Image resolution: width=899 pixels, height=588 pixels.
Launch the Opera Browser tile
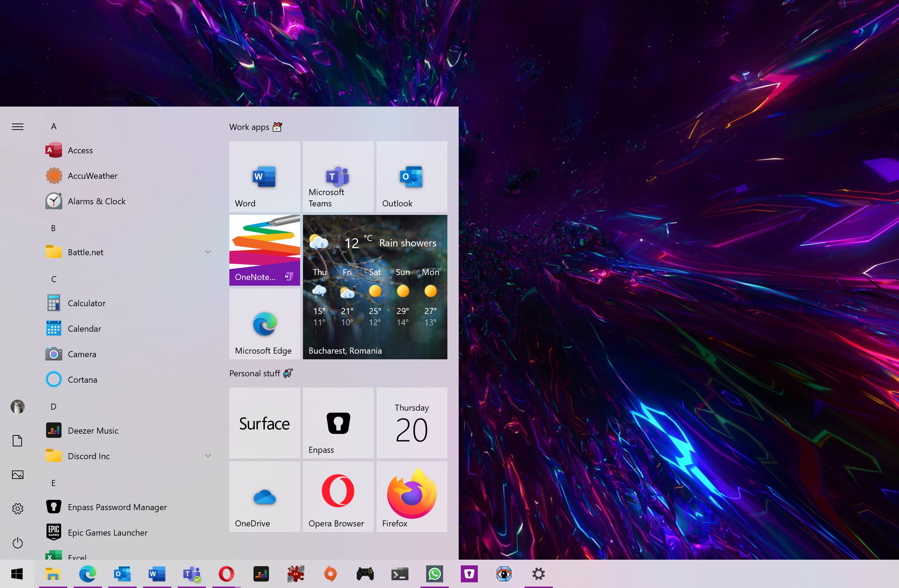pyautogui.click(x=338, y=497)
